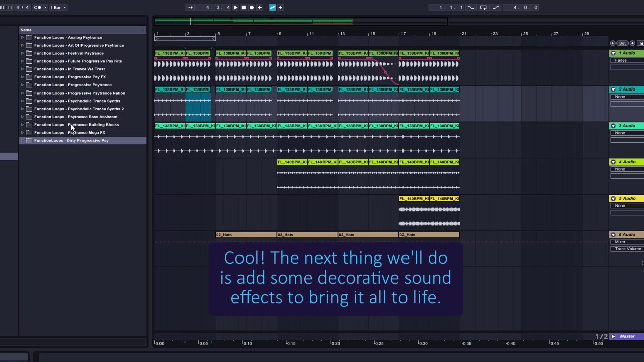Click folder icon of Psytrance Building Blocks row
Screen dimensions: 644x362
(29, 125)
